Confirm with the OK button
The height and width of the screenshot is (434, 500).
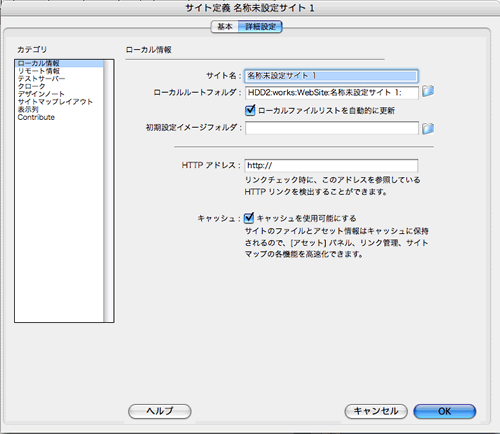point(445,411)
